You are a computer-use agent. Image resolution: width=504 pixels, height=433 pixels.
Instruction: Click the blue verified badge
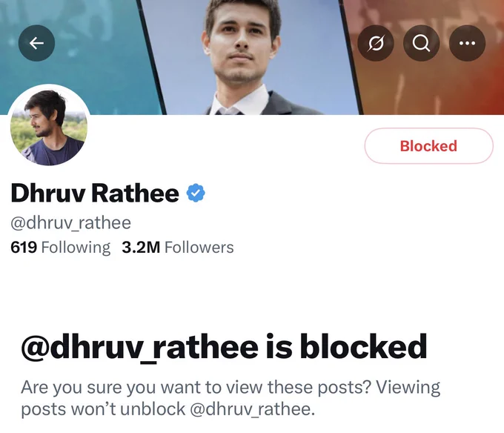coord(196,193)
